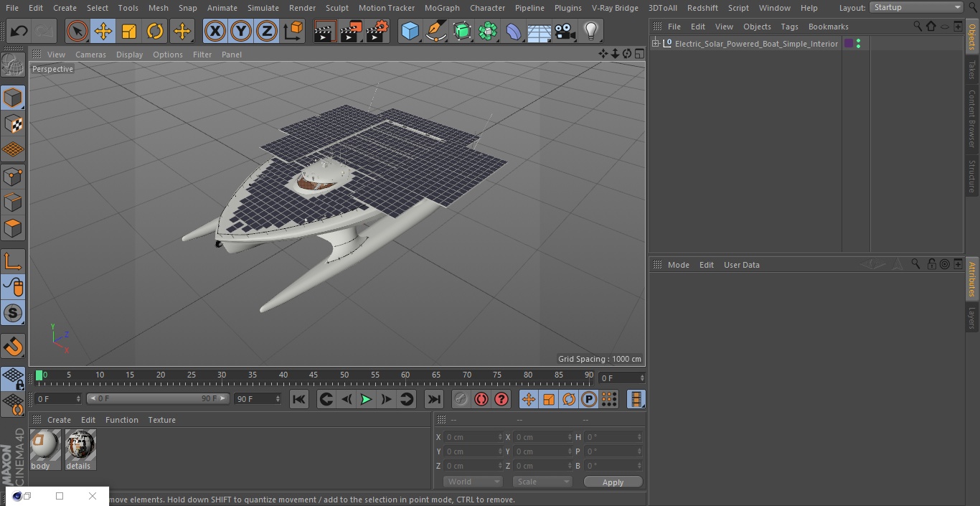Viewport: 980px width, 506px height.
Task: Add a Light object
Action: [590, 31]
